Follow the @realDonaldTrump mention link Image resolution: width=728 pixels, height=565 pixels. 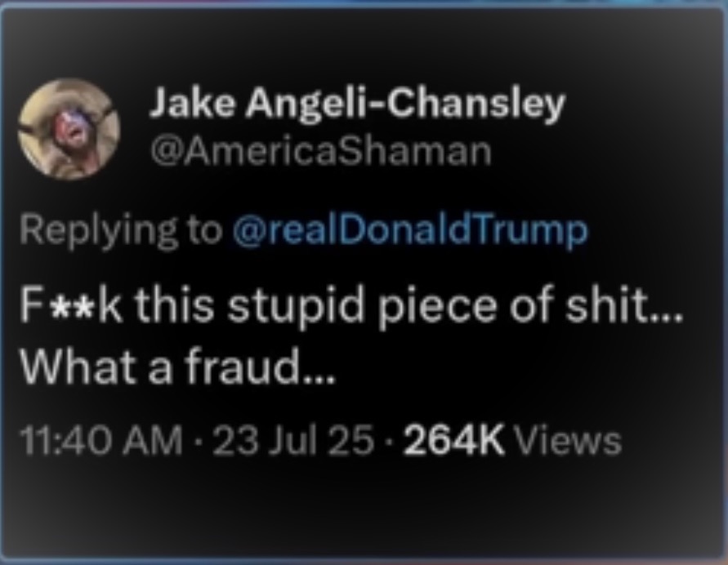(410, 230)
